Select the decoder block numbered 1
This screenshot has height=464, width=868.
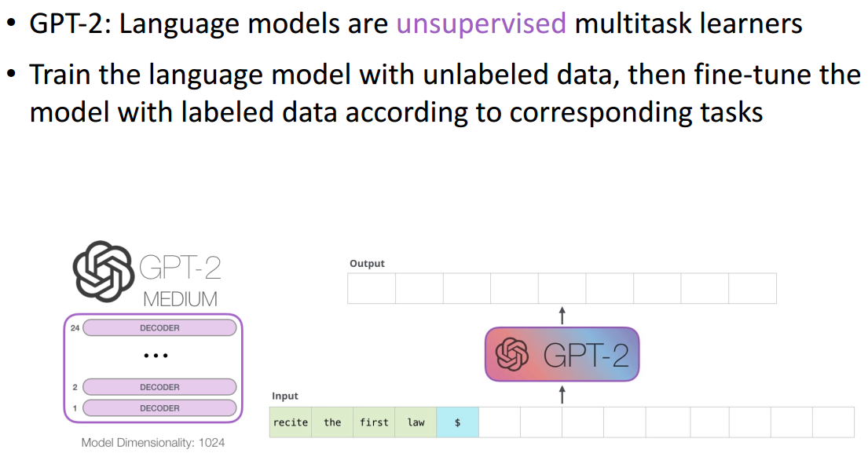pos(159,408)
